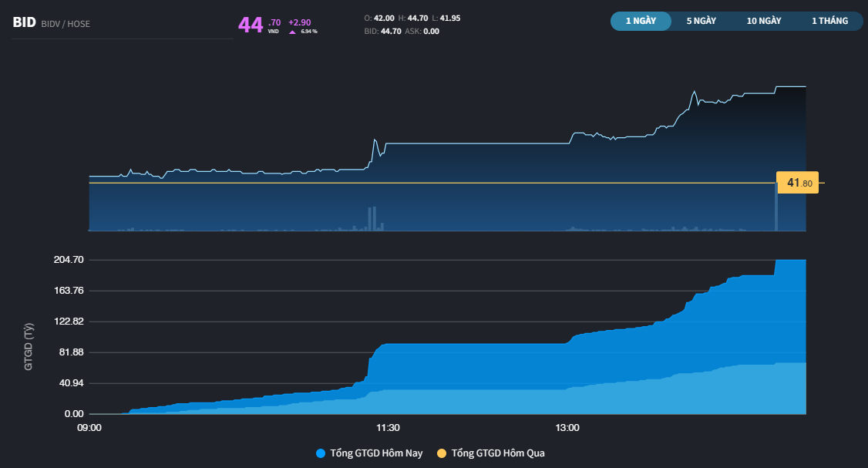Click the 11:30 time axis label
The height and width of the screenshot is (468, 868).
pos(387,428)
